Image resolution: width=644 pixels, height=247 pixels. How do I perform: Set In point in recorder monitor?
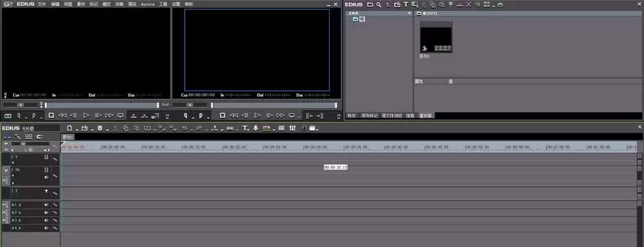point(185,116)
